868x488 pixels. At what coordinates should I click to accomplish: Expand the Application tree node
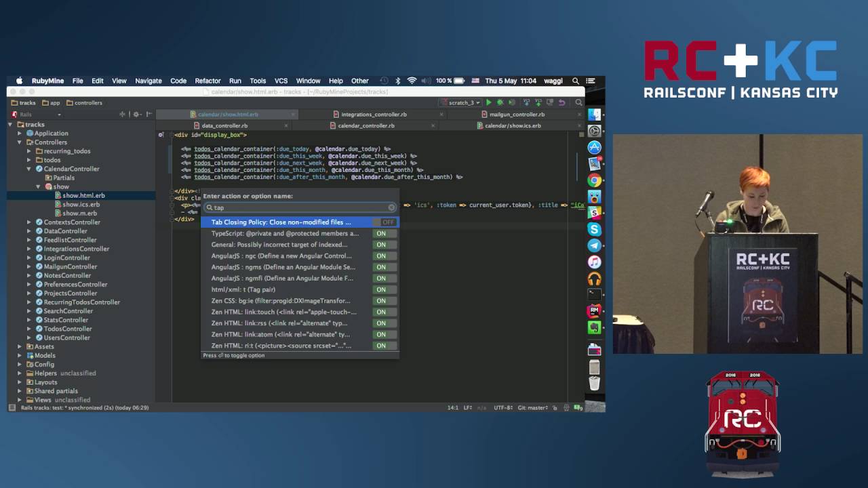pyautogui.click(x=20, y=134)
